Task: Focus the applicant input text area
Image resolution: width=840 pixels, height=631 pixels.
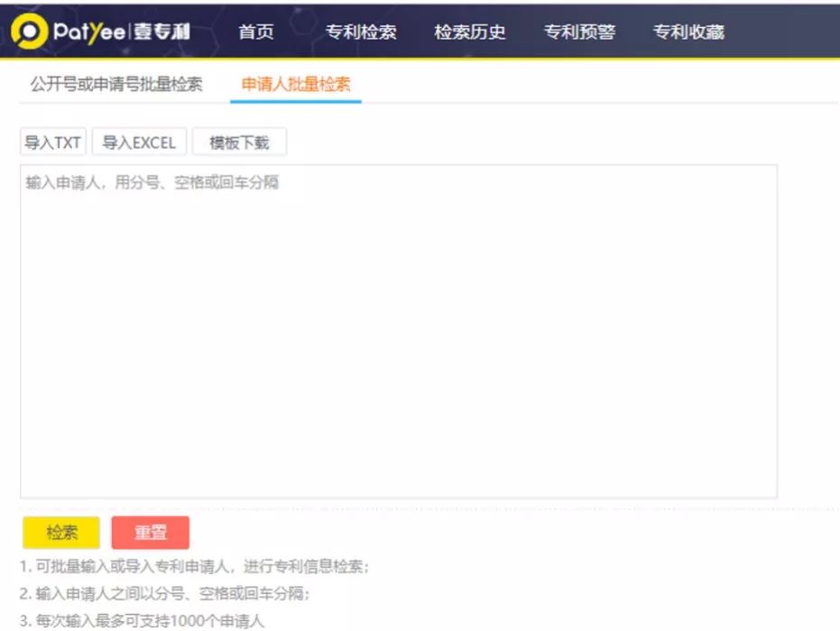Action: [399, 332]
